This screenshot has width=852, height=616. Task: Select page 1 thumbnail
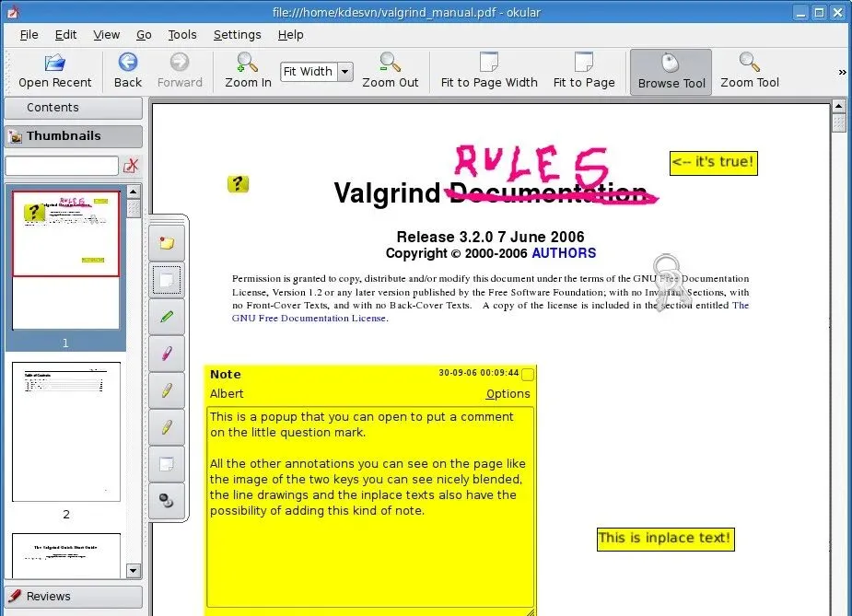click(x=65, y=260)
